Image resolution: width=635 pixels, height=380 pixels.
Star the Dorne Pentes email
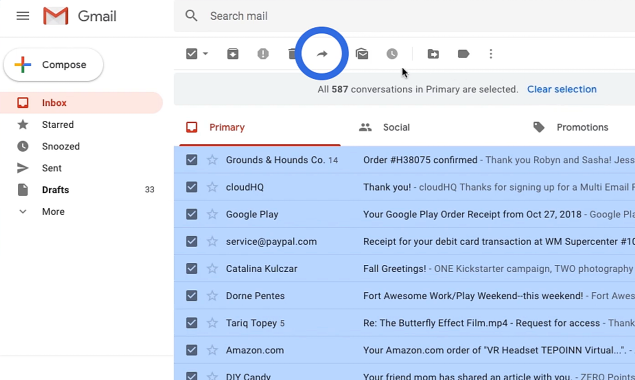pyautogui.click(x=212, y=296)
